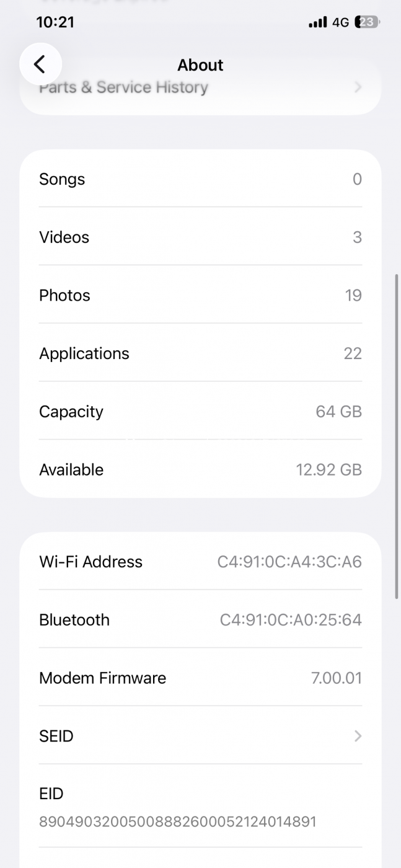Image resolution: width=401 pixels, height=868 pixels.
Task: Tap the back arrow button
Action: 40,64
